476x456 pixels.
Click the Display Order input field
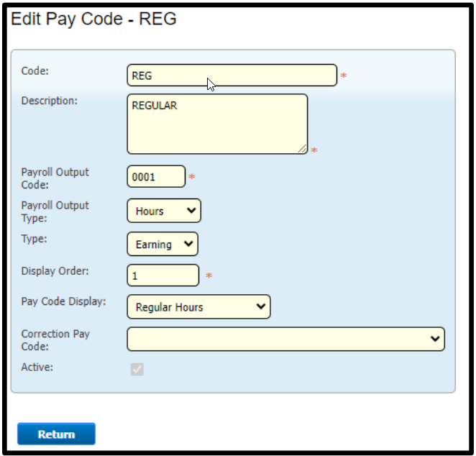(163, 275)
